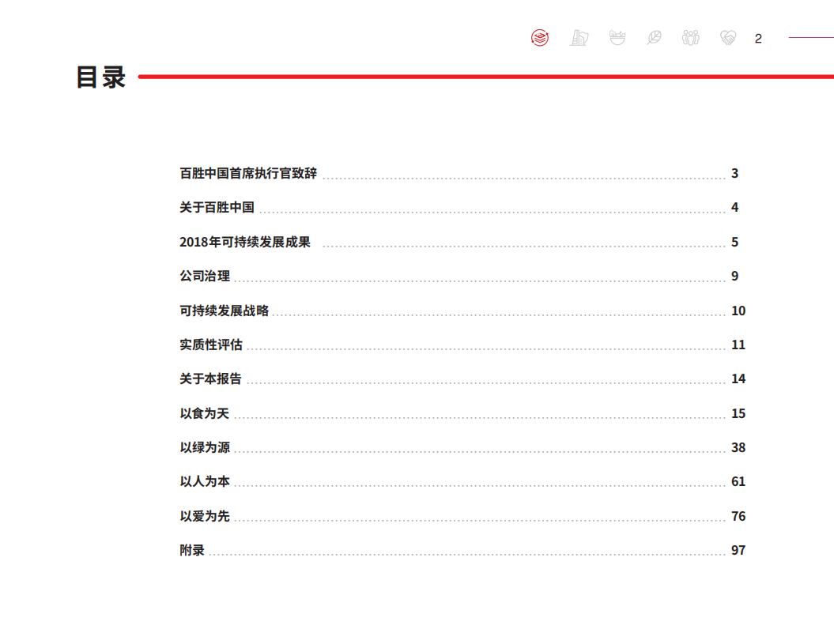Open 以食为天 chapter
The height and width of the screenshot is (644, 834).
205,413
